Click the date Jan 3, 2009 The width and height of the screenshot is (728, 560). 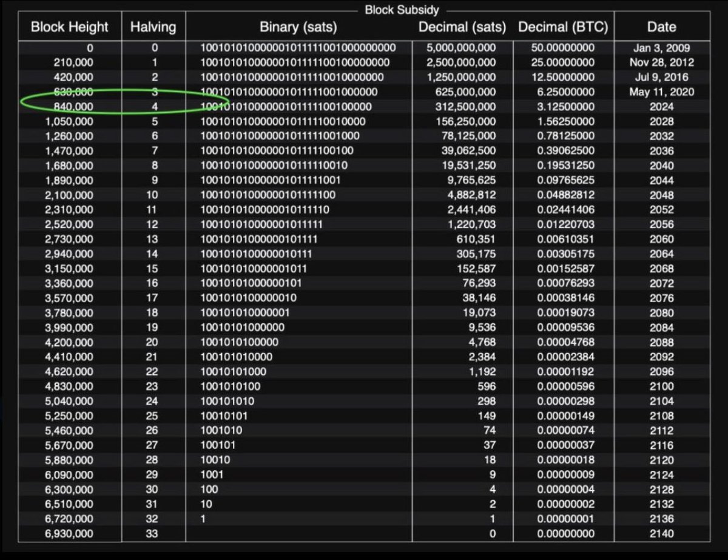click(661, 48)
